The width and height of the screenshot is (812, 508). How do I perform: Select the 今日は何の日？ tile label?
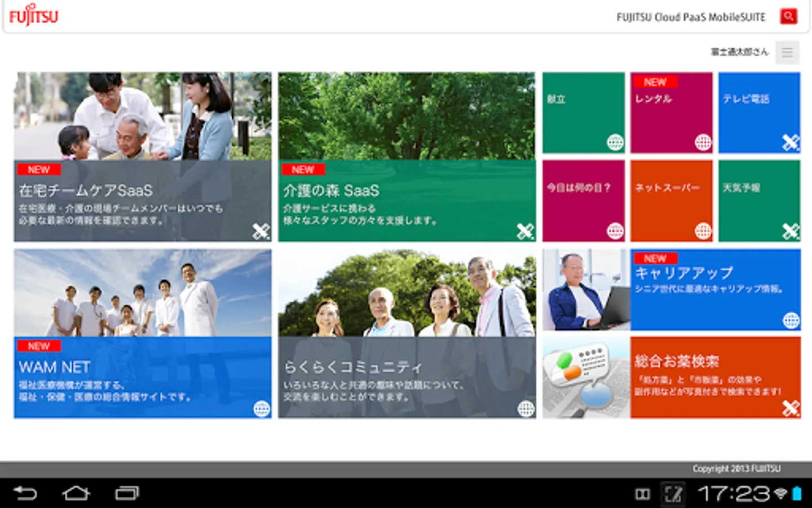click(x=579, y=187)
